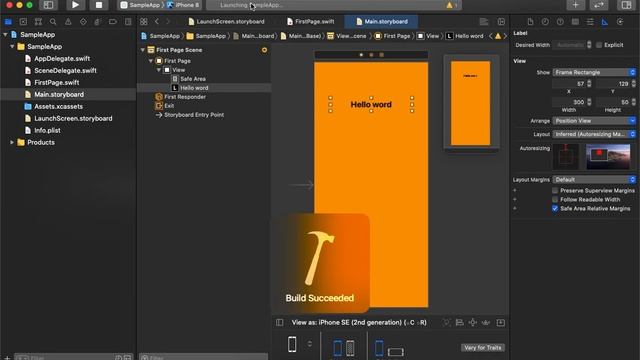This screenshot has width=640, height=360.
Task: Open the Layout Margins Default dropdown
Action: point(594,180)
